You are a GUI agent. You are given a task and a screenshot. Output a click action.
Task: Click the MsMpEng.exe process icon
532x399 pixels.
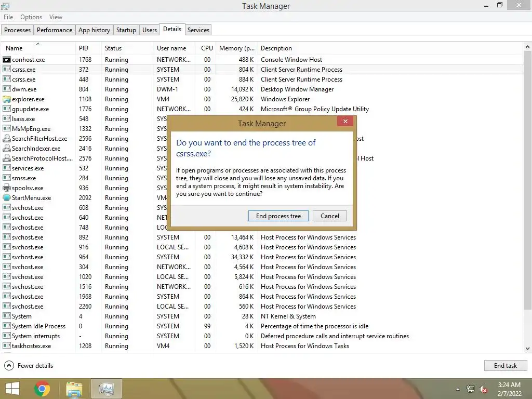click(6, 129)
